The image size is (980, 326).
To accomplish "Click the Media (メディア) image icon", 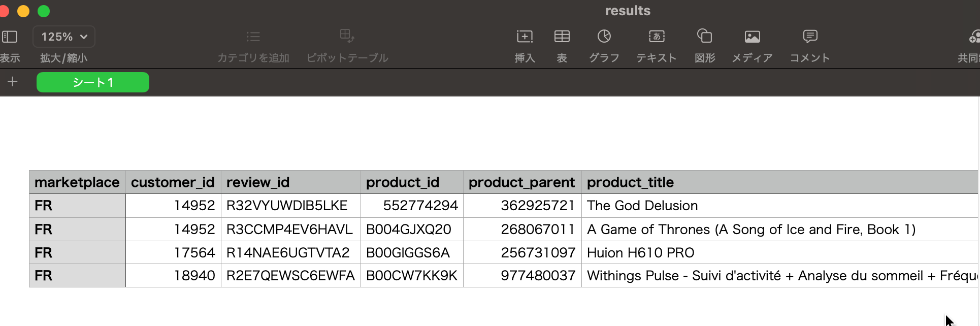I will (x=752, y=37).
